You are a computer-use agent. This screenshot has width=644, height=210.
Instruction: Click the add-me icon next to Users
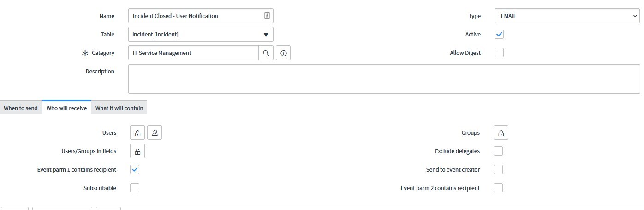coord(155,133)
